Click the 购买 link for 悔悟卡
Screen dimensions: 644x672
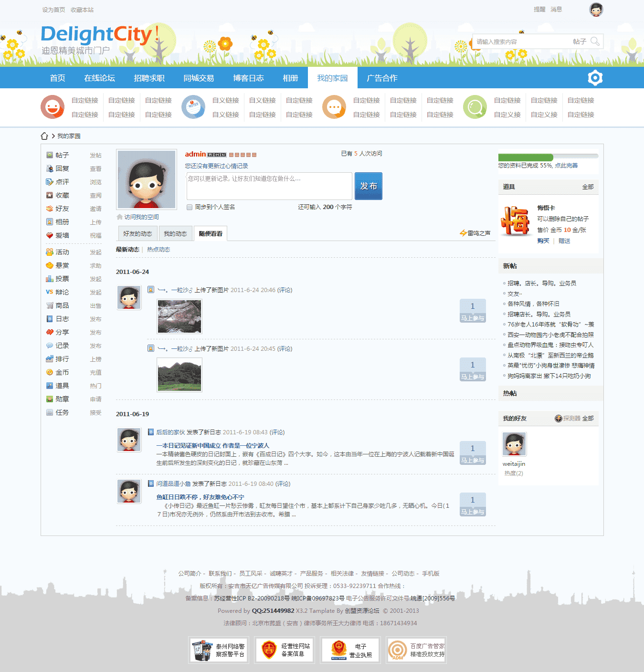pos(543,241)
